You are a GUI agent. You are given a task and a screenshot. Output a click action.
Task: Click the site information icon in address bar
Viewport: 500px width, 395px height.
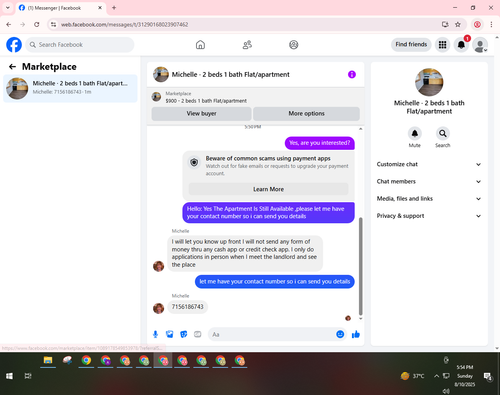[x=53, y=24]
